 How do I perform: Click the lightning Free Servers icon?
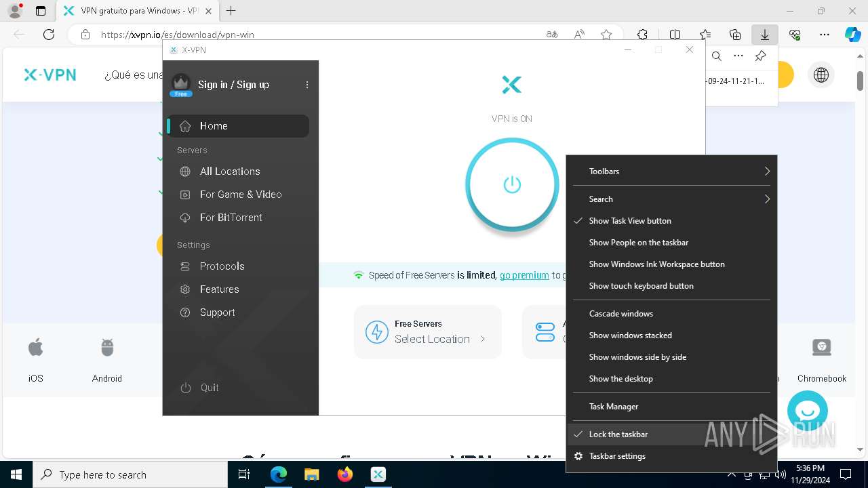pyautogui.click(x=377, y=332)
